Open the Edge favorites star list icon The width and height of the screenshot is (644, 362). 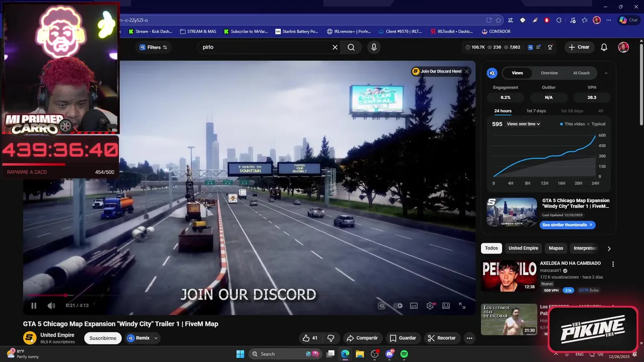(585, 20)
